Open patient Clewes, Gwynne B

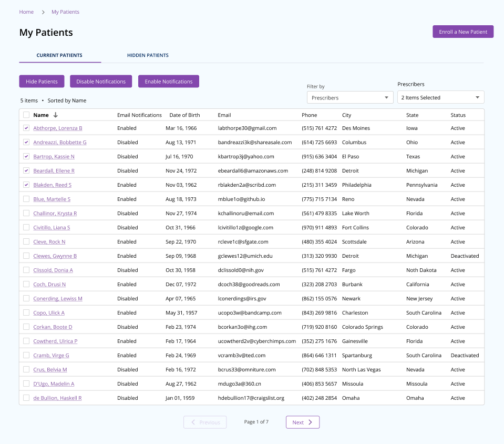[x=55, y=256]
